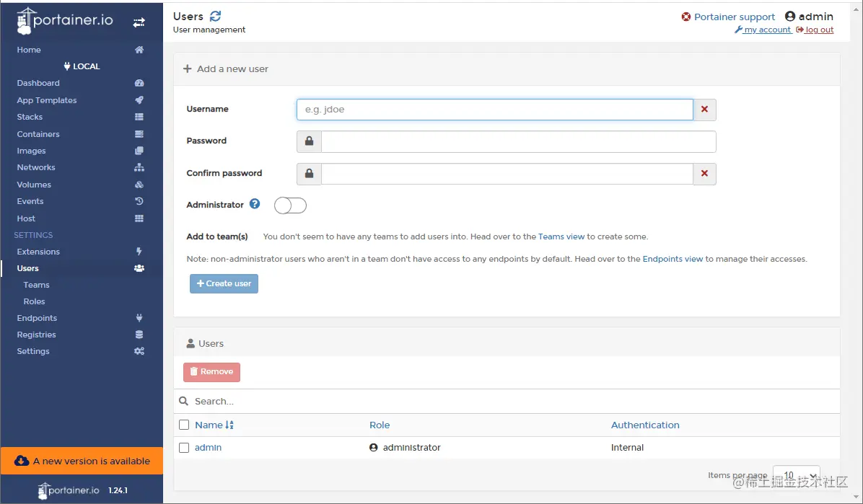Click the Name column sort icon

[229, 425]
